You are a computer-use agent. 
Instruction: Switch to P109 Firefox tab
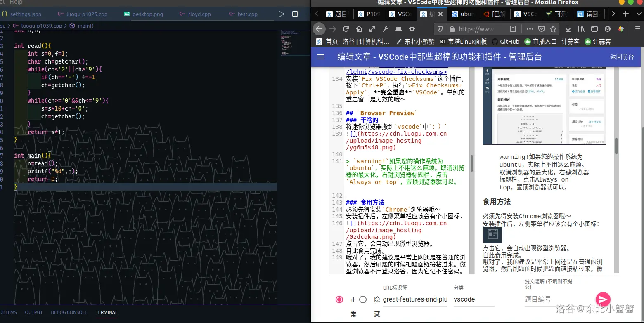pyautogui.click(x=369, y=14)
